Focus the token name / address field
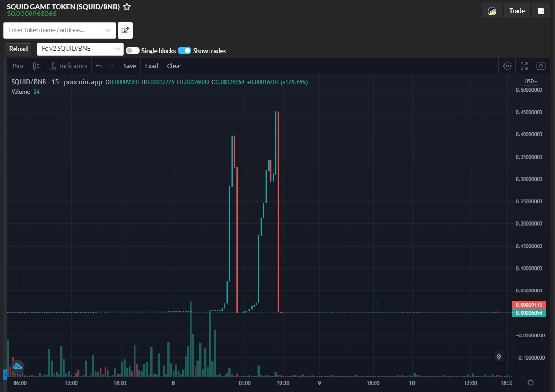 [53, 30]
